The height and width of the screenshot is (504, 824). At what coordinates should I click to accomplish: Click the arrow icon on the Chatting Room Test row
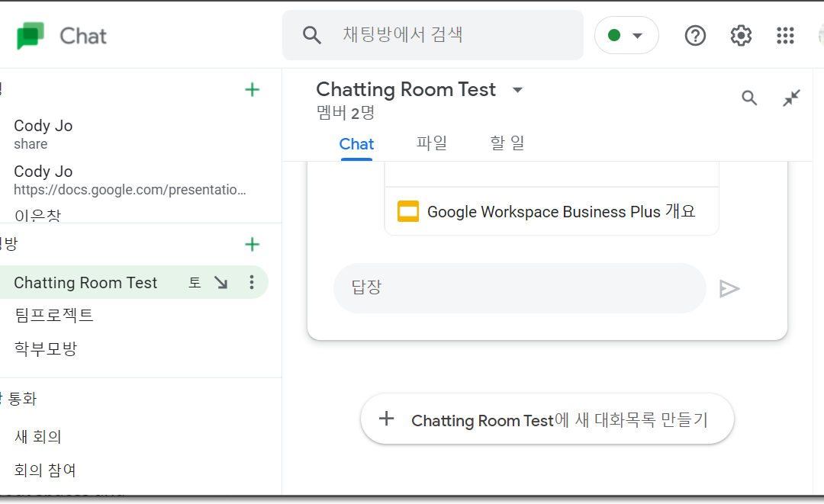221,282
